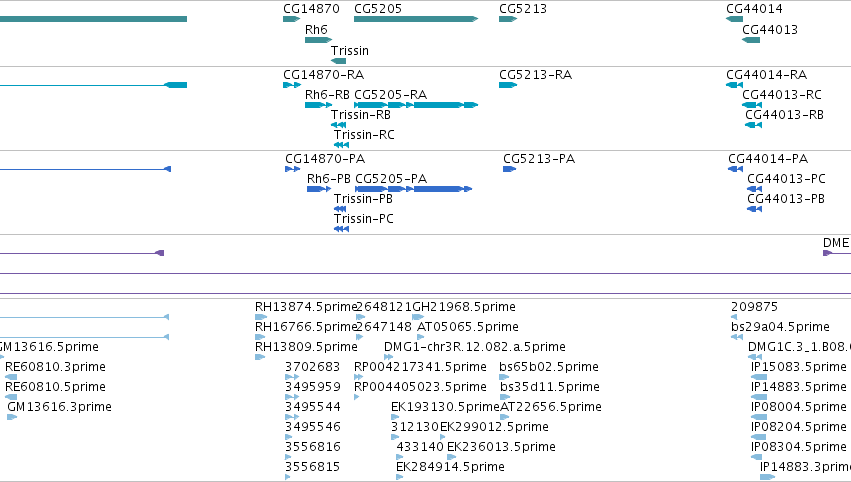This screenshot has width=851, height=482.
Task: Click the CG5213 gene arrow
Action: (508, 19)
